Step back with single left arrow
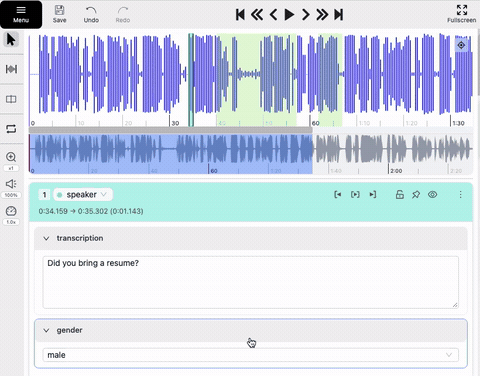 (273, 15)
